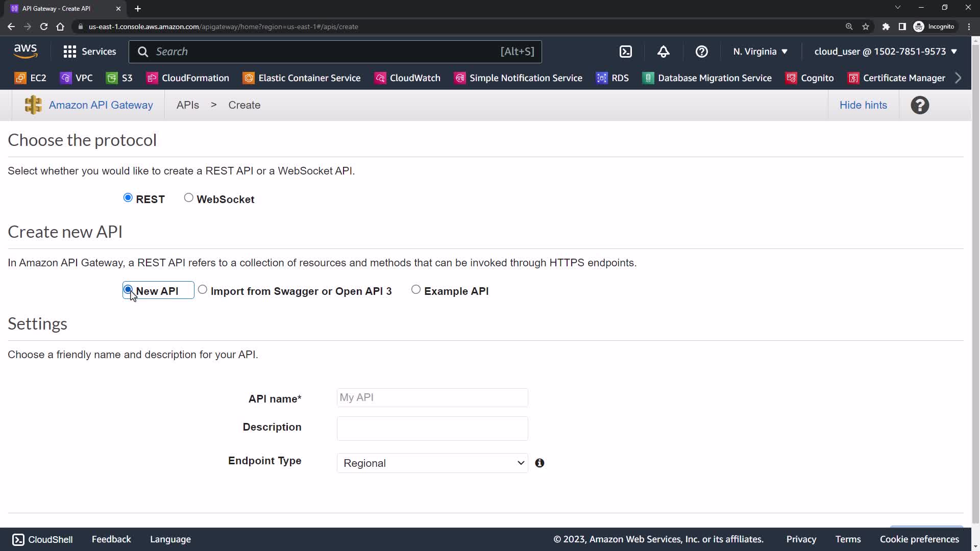Open the Language menu in the footer
This screenshot has height=551, width=980.
(x=170, y=539)
